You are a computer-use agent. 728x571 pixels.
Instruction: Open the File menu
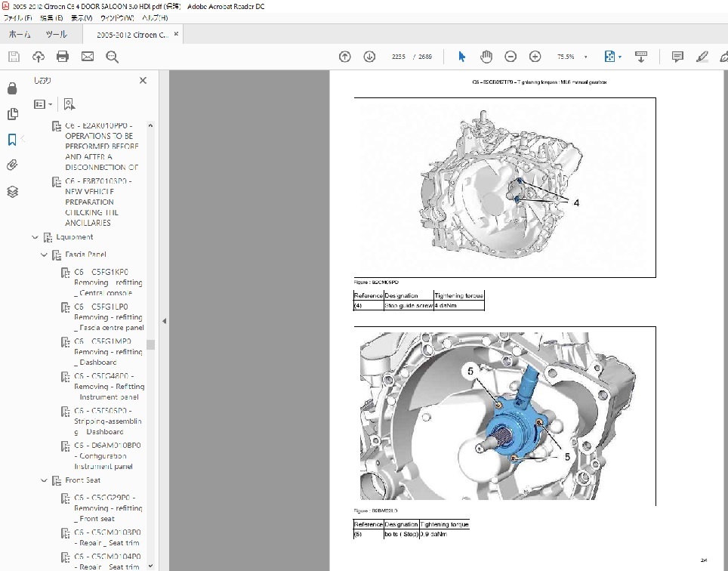tap(17, 18)
